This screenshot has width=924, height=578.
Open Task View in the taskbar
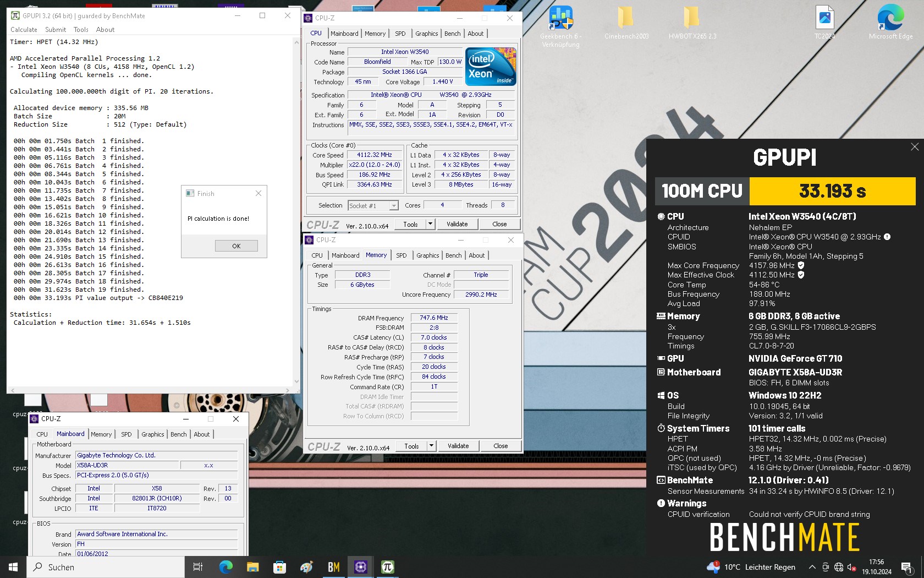click(x=198, y=567)
